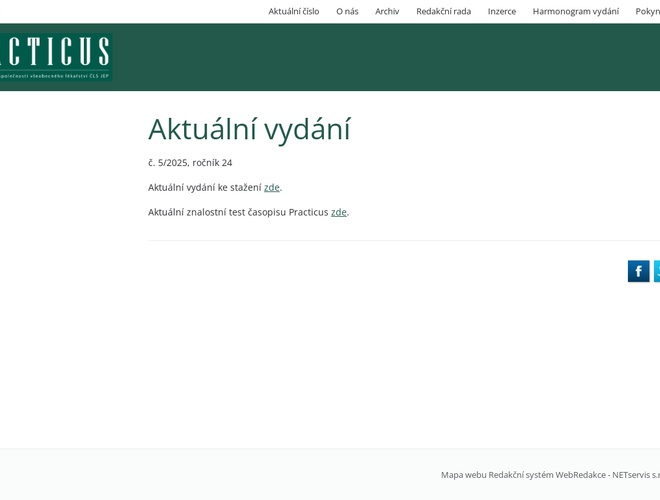Open Redakční rada in navigation

click(443, 11)
